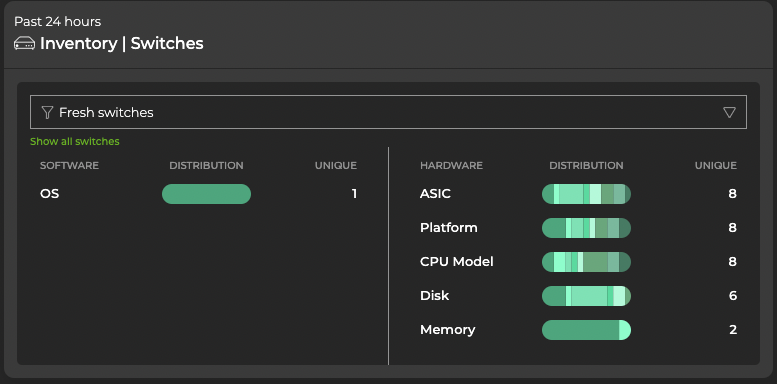The height and width of the screenshot is (384, 777).
Task: Click the Memory distribution bar
Action: pos(586,330)
